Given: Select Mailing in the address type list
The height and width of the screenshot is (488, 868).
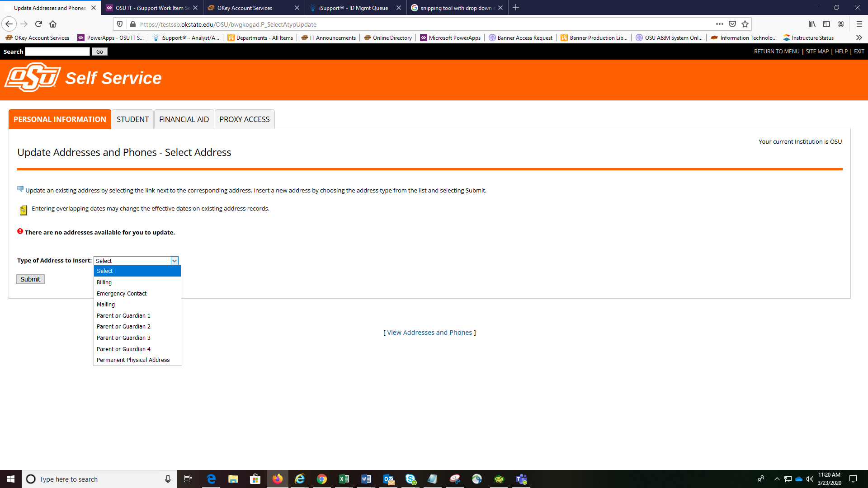Looking at the screenshot, I should 106,305.
